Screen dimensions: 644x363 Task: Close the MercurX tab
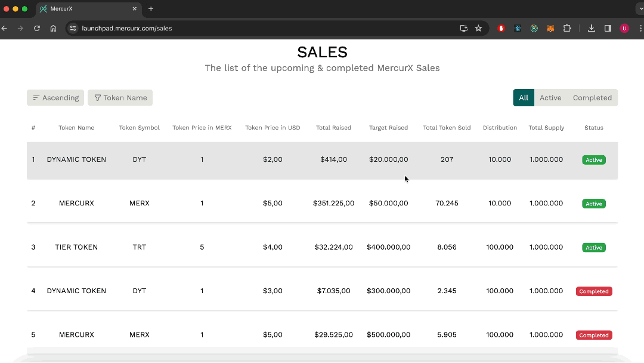pyautogui.click(x=134, y=8)
